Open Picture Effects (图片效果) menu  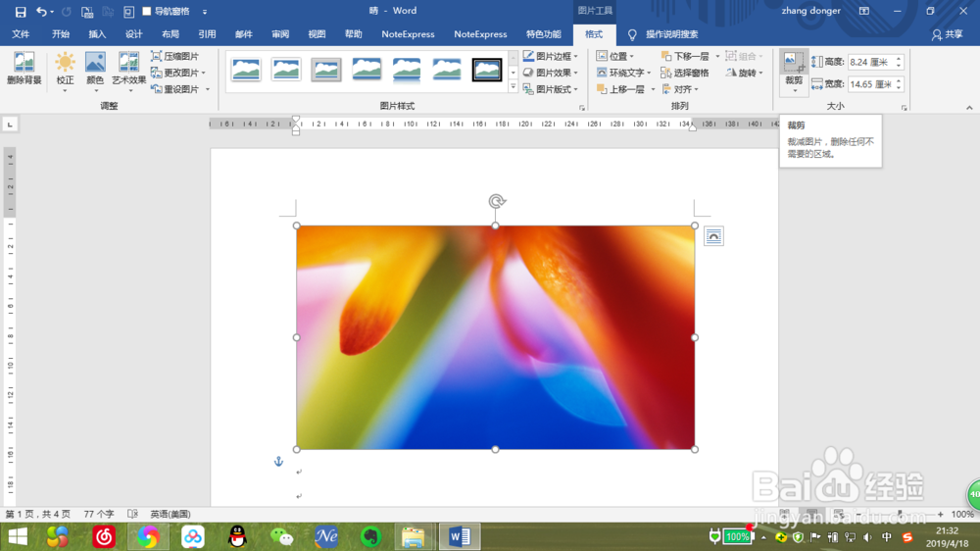point(551,73)
